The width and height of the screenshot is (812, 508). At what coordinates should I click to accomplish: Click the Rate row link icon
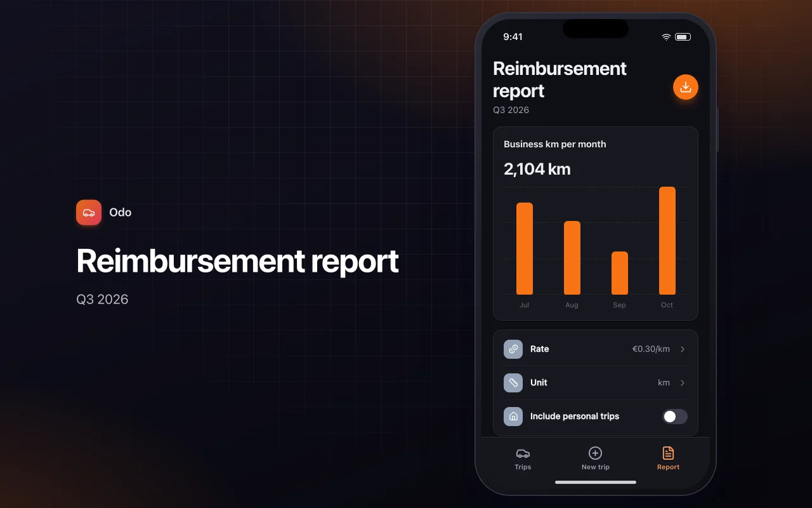coord(513,349)
